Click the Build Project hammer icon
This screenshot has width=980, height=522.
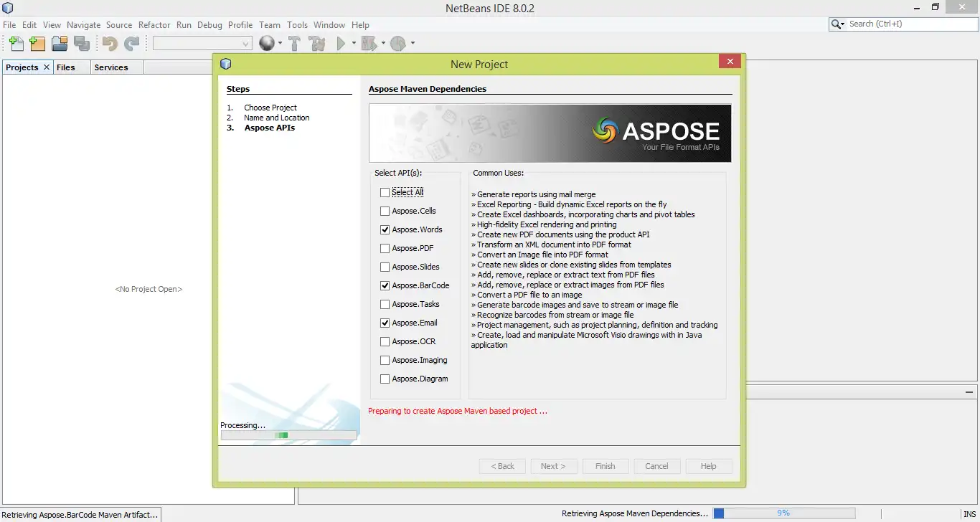tap(294, 44)
